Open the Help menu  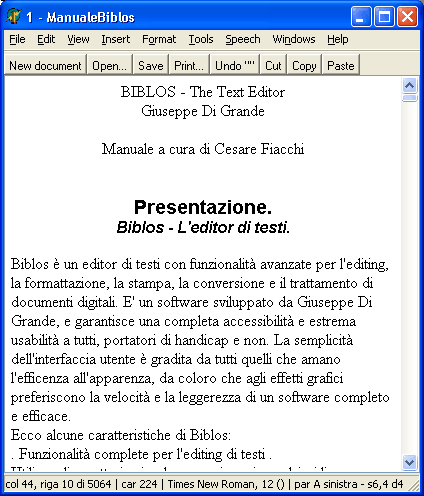click(338, 39)
